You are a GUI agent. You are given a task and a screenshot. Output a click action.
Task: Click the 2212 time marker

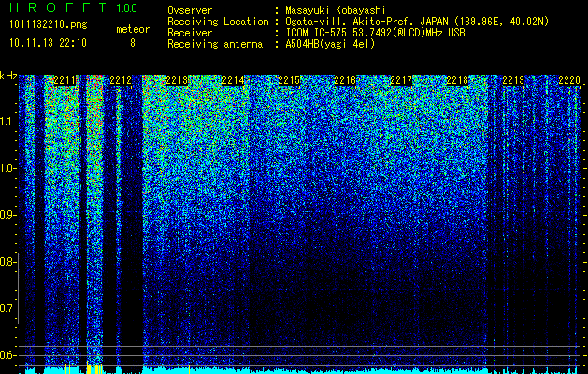pos(121,80)
